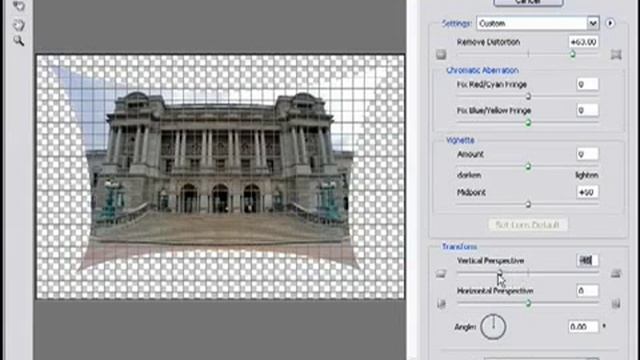
Task: Adjust the Remove Distortion slider
Action: [572, 54]
